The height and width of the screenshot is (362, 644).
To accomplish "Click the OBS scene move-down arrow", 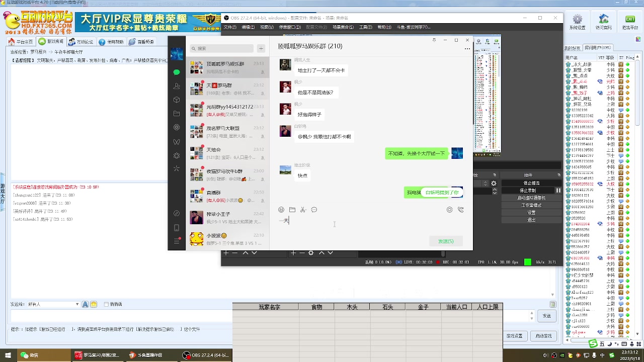I will 254,253.
